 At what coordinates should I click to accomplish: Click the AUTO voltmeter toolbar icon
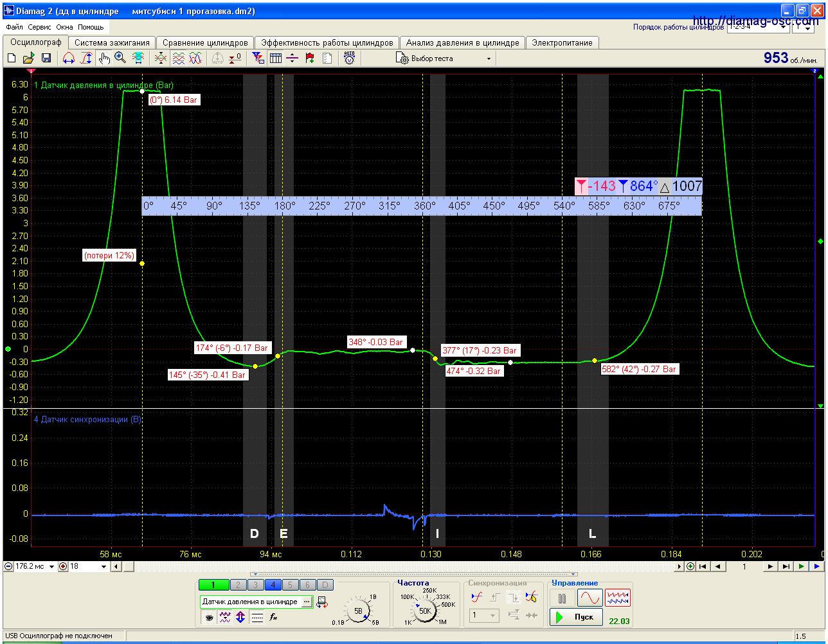[349, 58]
